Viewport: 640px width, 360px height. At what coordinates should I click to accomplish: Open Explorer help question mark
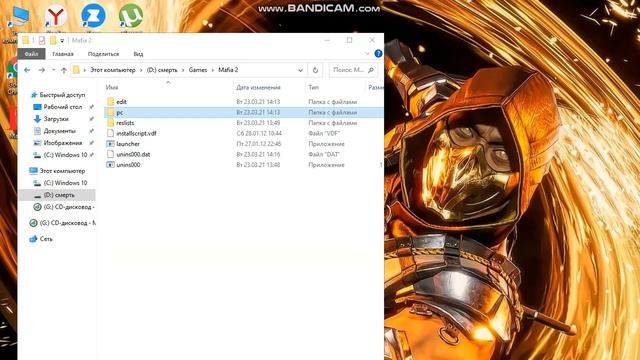pos(378,53)
